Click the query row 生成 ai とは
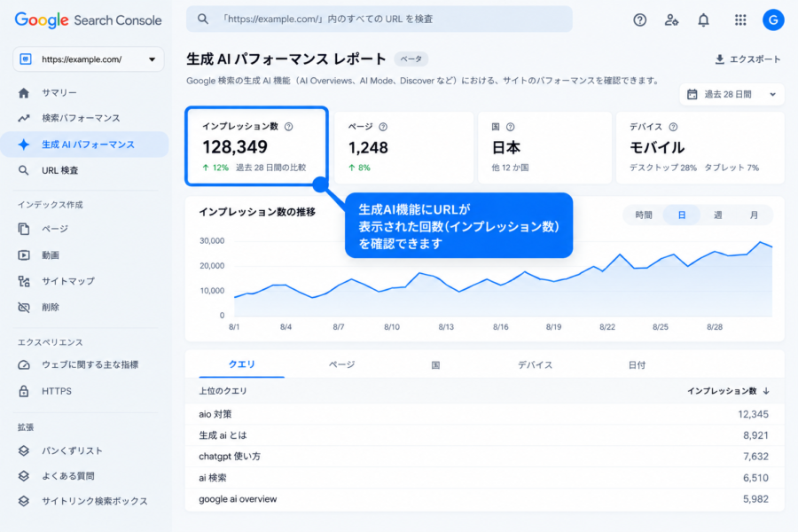The height and width of the screenshot is (532, 798). tap(484, 435)
